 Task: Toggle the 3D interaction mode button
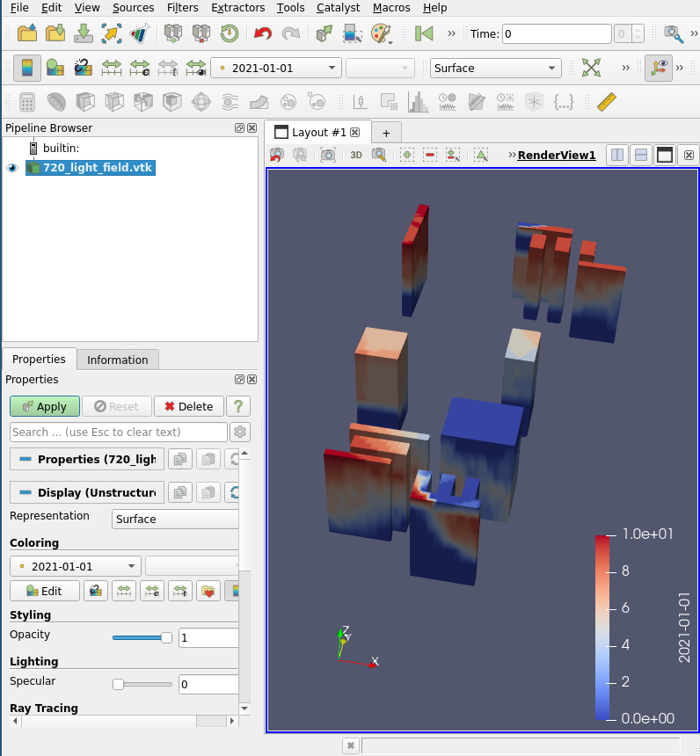pyautogui.click(x=356, y=155)
